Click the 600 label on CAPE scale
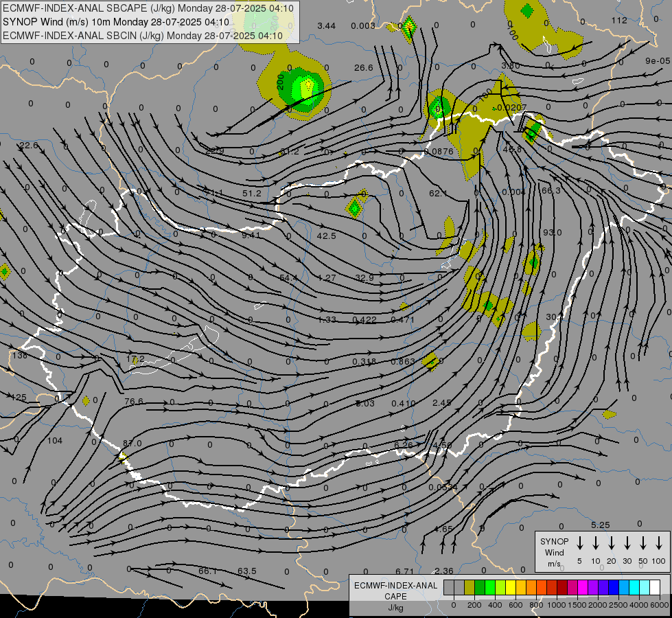 point(515,605)
